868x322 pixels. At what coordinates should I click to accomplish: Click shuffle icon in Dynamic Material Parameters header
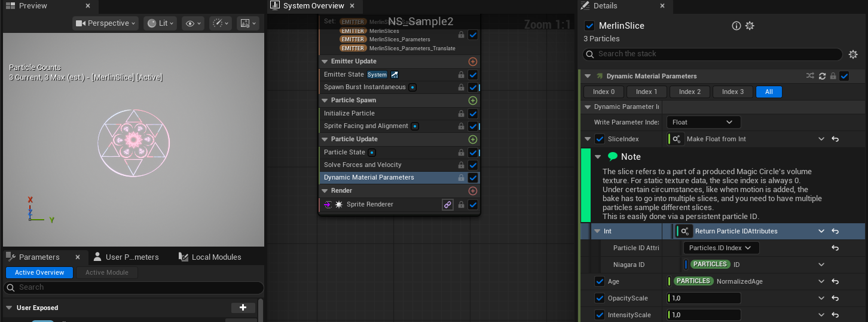pos(810,76)
